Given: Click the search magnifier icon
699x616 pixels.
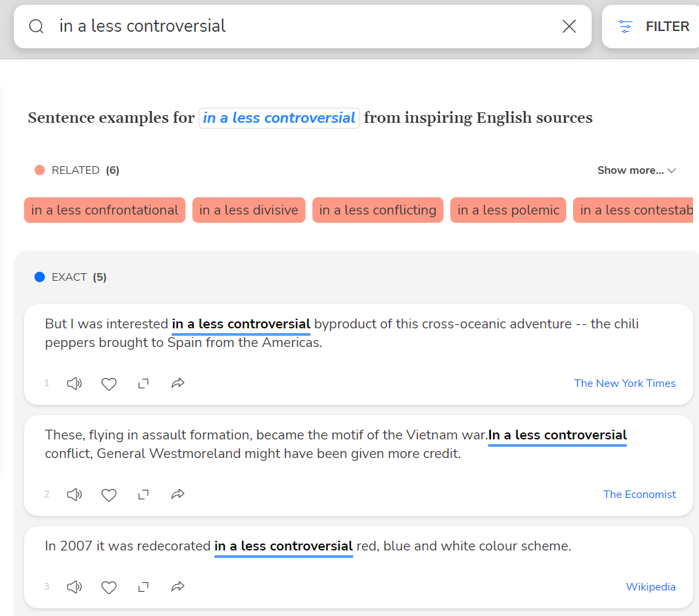Looking at the screenshot, I should tap(36, 27).
